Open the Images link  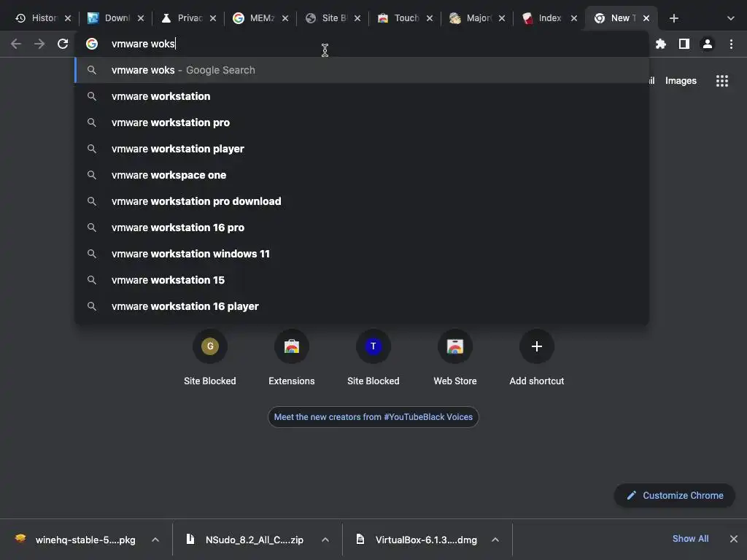pyautogui.click(x=681, y=81)
